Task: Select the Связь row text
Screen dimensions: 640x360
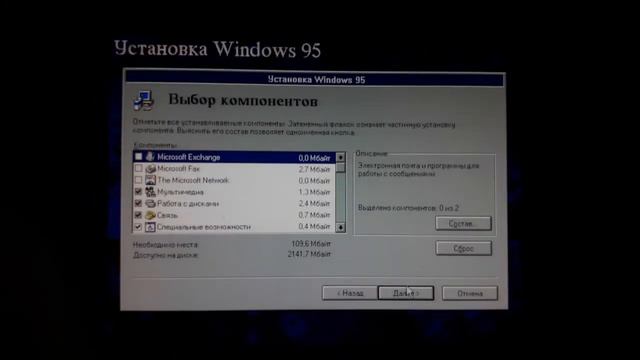Action: 167,215
